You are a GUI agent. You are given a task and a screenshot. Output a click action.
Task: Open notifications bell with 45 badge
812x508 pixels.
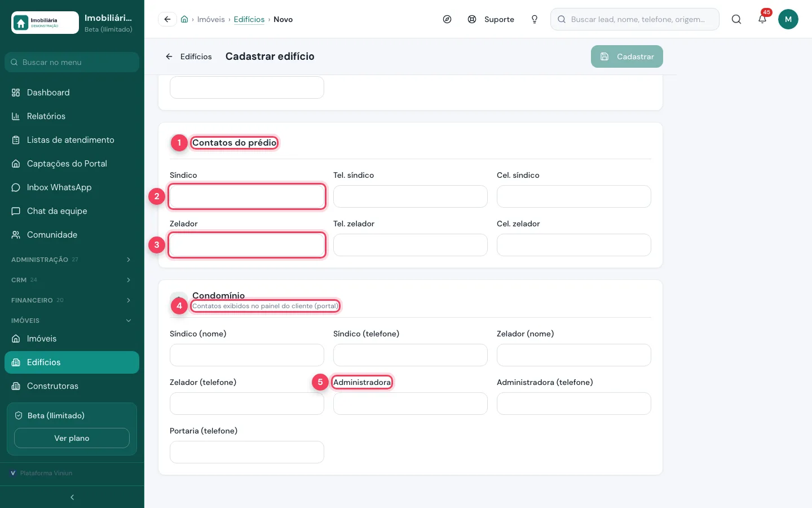(x=762, y=19)
